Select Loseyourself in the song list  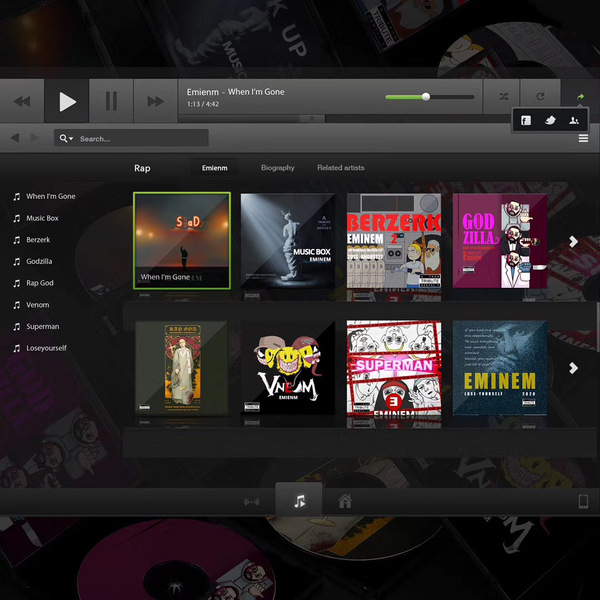click(46, 348)
